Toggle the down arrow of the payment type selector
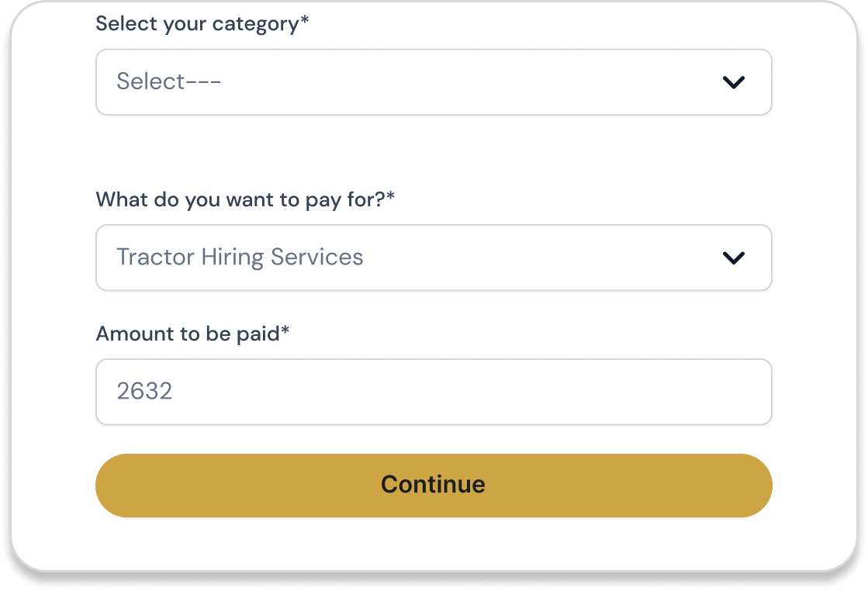Viewport: 868px width, 591px height. pyautogui.click(x=733, y=257)
